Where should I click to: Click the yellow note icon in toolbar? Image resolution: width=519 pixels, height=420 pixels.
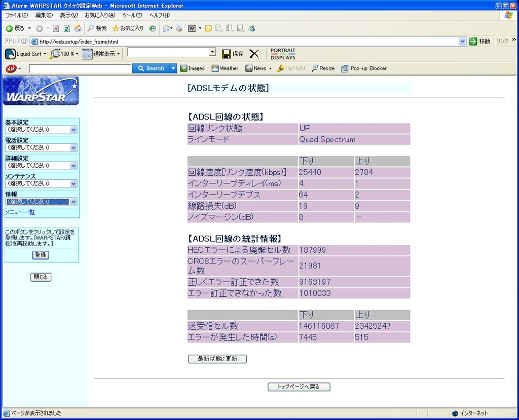pyautogui.click(x=208, y=28)
